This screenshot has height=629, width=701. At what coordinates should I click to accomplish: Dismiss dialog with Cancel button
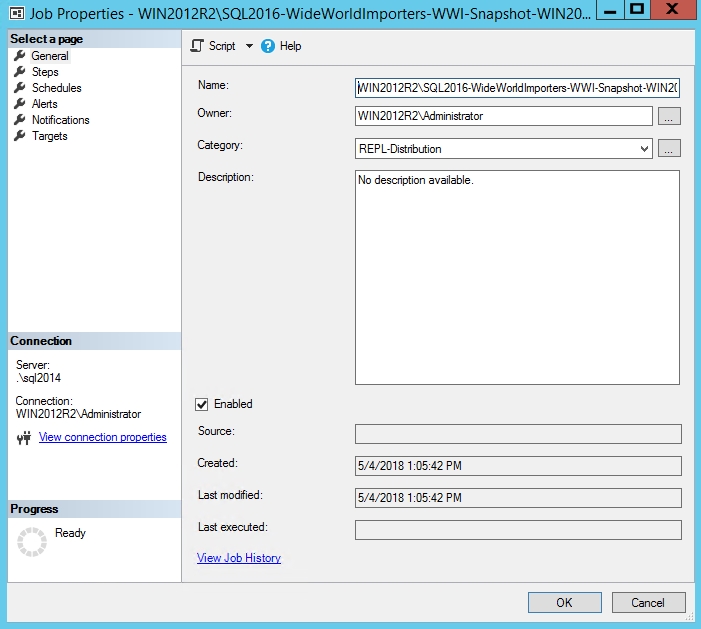[648, 603]
